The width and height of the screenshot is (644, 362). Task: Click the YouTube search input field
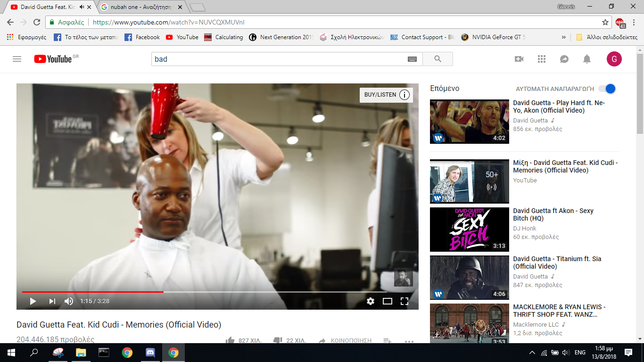pyautogui.click(x=278, y=59)
